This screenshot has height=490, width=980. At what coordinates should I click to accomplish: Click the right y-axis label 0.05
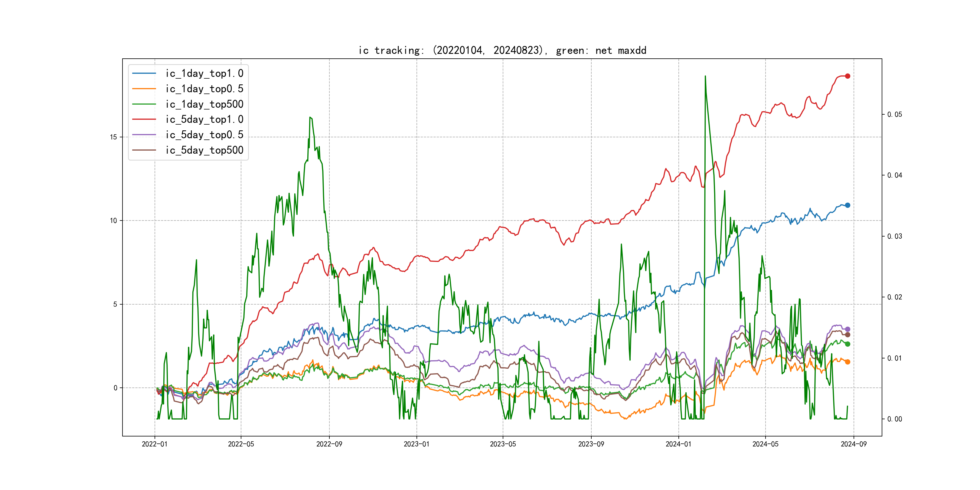click(894, 115)
